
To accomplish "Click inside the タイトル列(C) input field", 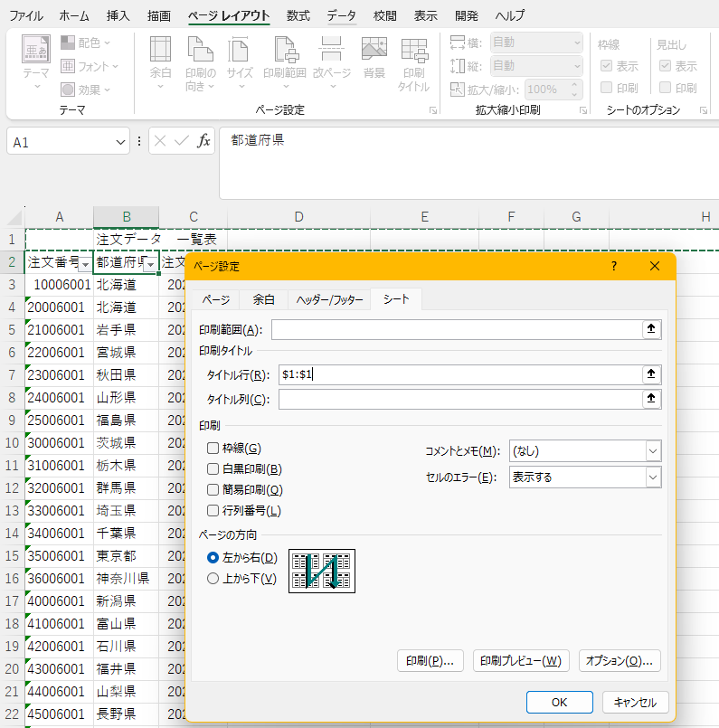I will coord(457,400).
